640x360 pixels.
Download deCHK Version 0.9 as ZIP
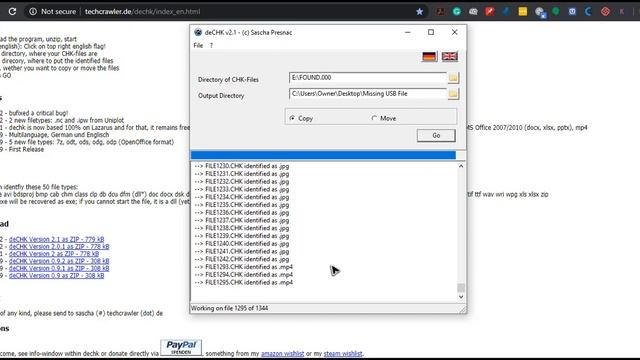[x=56, y=276]
